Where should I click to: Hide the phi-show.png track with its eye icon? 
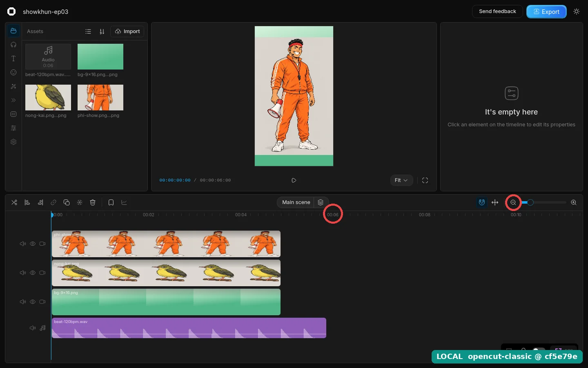pos(33,244)
